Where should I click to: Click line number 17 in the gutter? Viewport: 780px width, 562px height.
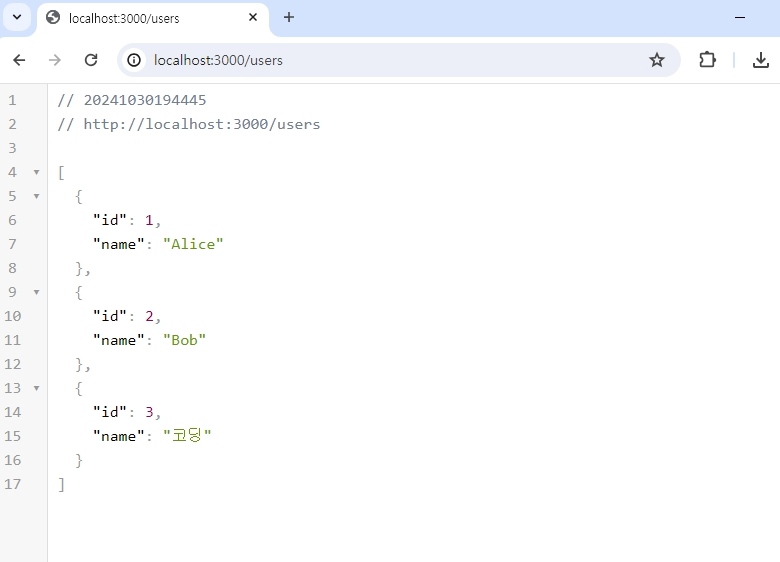click(13, 484)
